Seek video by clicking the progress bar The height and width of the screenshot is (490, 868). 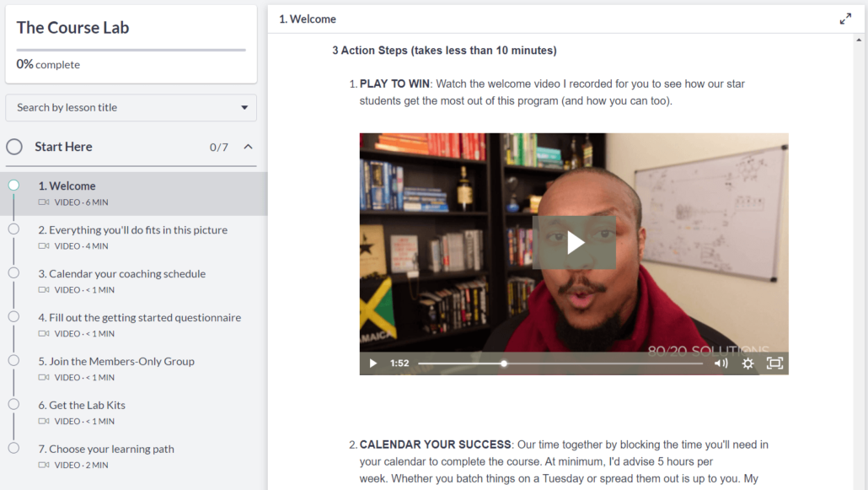[x=560, y=363]
